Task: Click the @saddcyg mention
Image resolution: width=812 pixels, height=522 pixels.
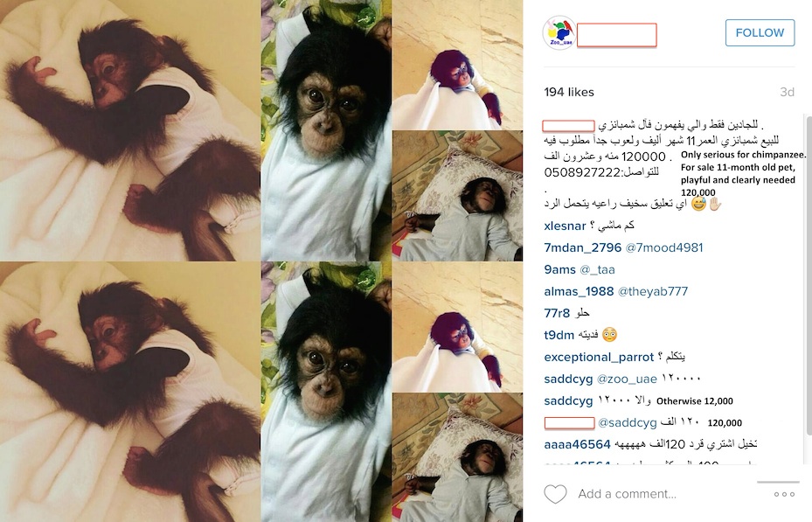Action: (627, 423)
